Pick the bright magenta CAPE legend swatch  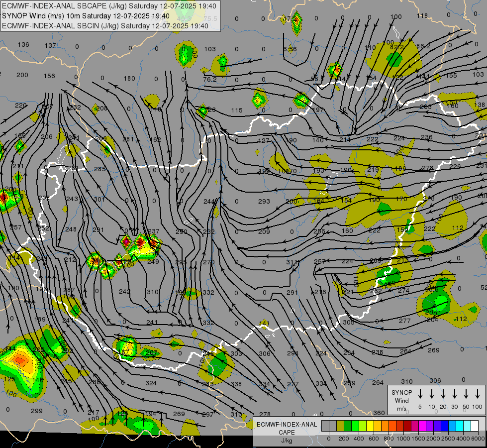tap(422, 426)
